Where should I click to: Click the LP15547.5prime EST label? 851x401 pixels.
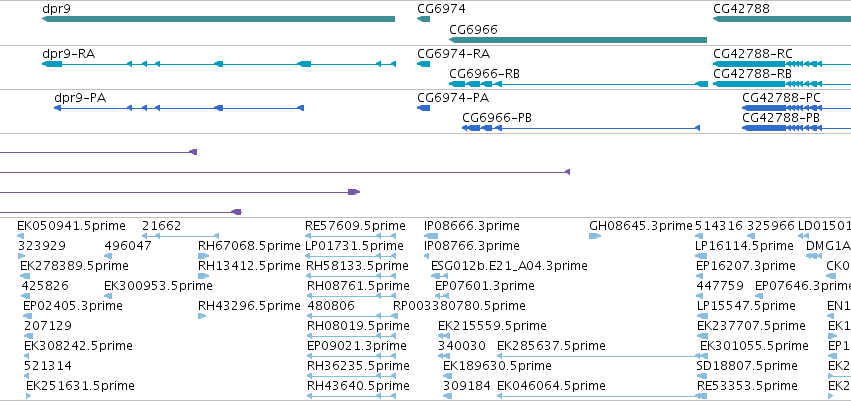[x=744, y=305]
